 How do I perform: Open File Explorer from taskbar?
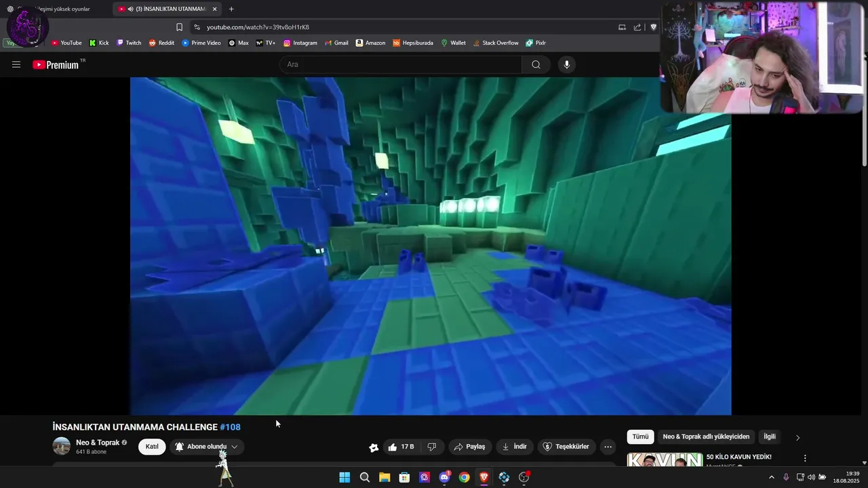point(384,477)
